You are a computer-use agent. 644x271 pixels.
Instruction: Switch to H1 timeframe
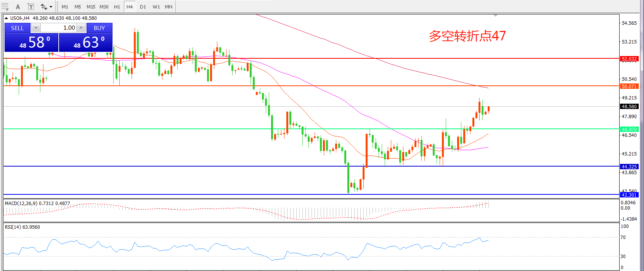point(117,7)
